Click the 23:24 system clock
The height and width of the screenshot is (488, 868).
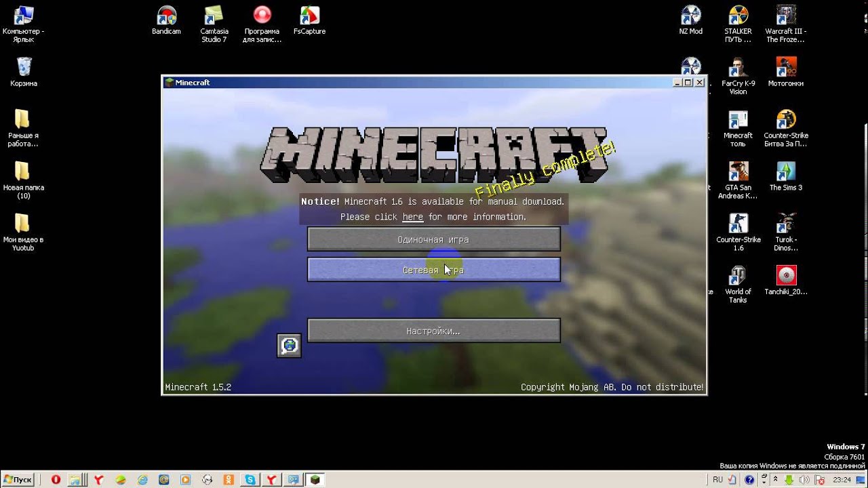tap(842, 480)
